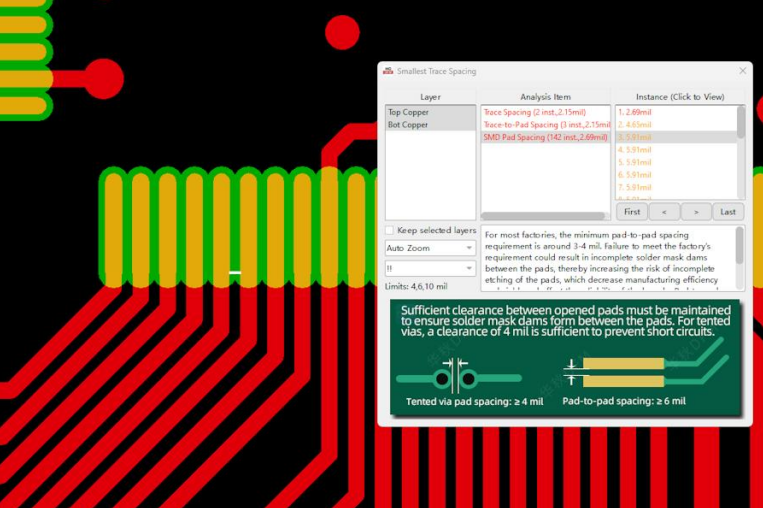Select the SMD Pad Spacing analysis item

(x=545, y=137)
